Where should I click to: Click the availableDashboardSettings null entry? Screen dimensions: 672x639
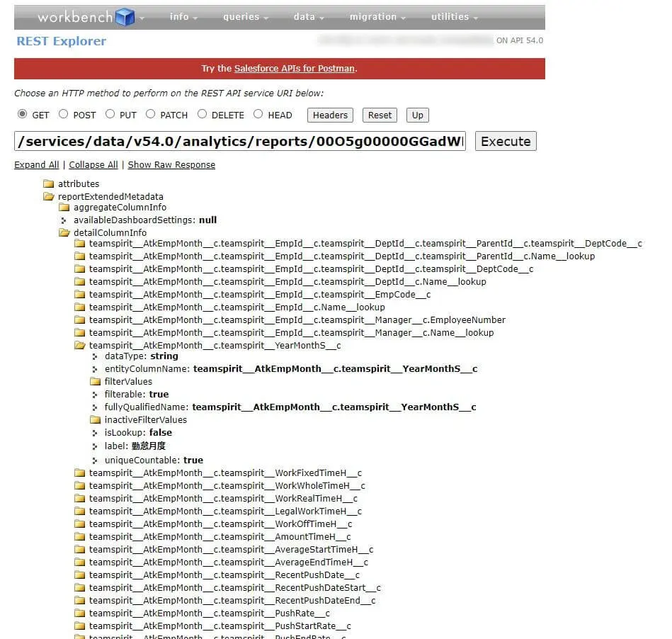145,220
